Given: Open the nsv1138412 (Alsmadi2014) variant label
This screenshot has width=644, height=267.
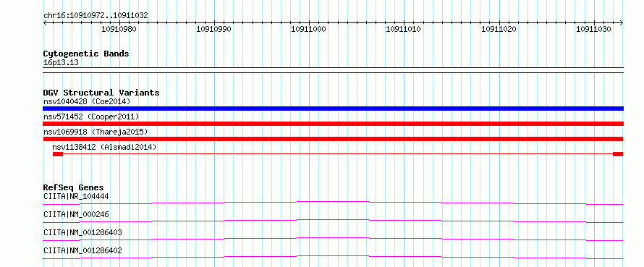Looking at the screenshot, I should 104,147.
